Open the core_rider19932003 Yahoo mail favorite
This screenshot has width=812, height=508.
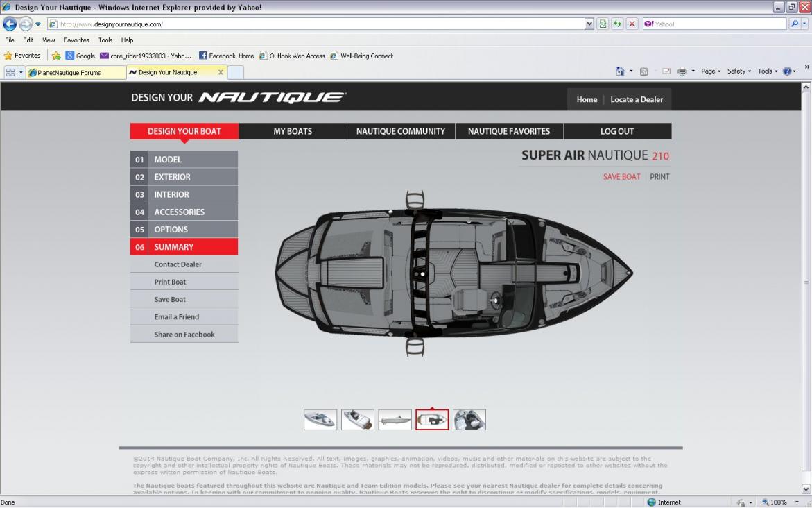[x=146, y=56]
